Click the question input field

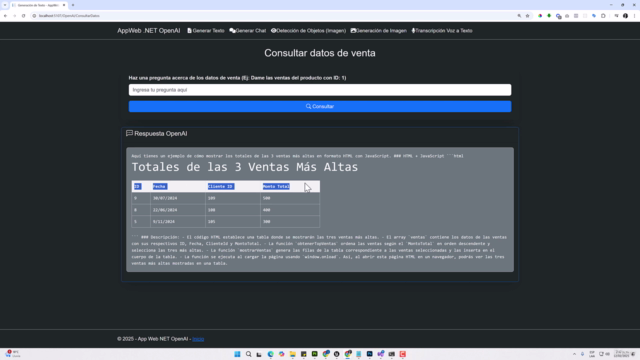[x=320, y=90]
